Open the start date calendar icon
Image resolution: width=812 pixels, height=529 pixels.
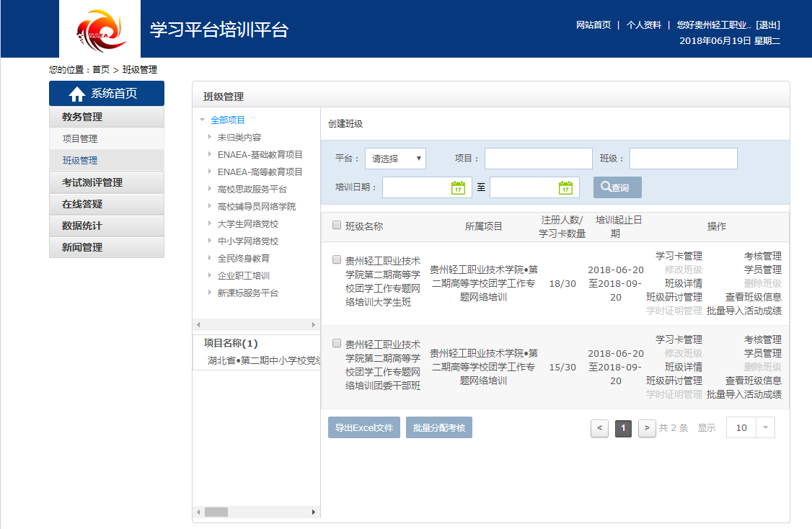[458, 187]
